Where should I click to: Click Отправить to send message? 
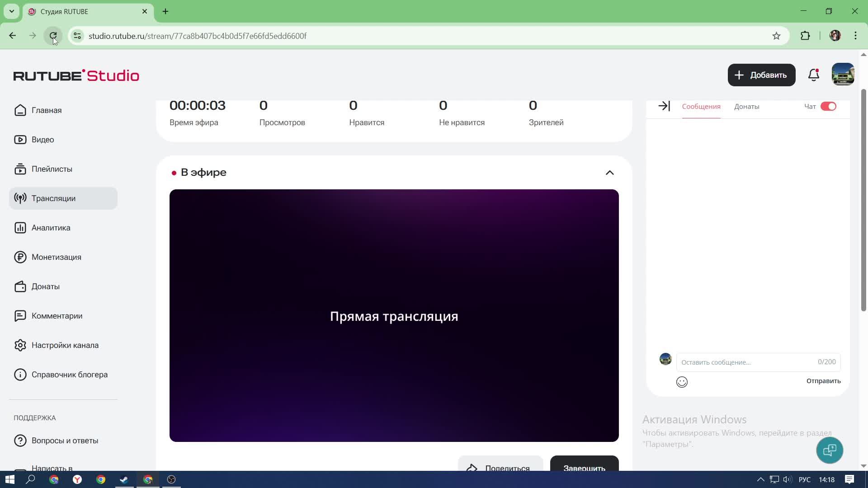click(823, 381)
